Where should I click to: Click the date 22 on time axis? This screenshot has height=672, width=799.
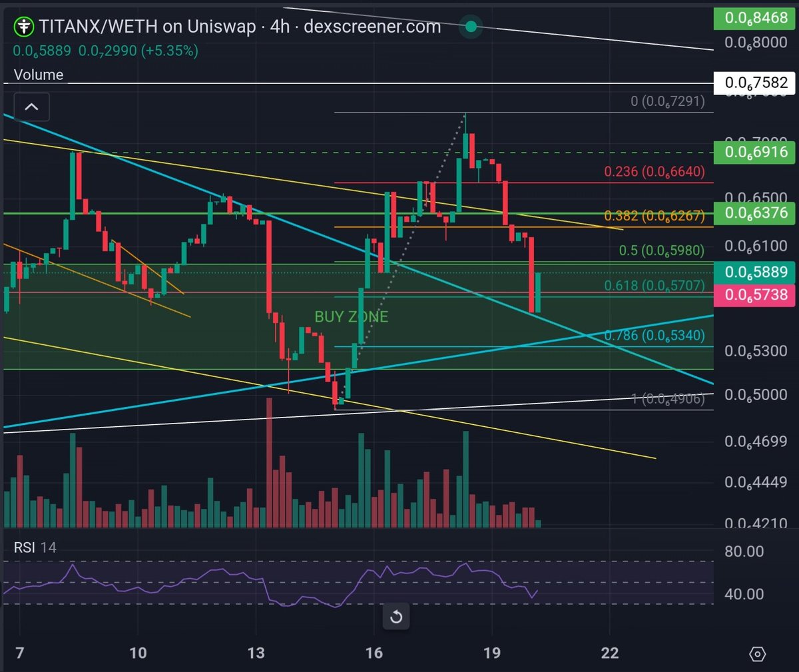[610, 653]
